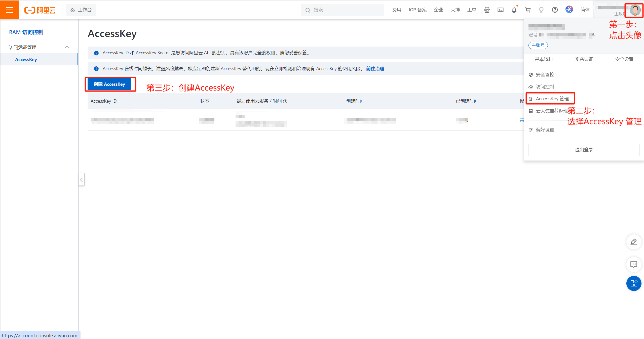Open the 工作台 workbench button
The width and height of the screenshot is (644, 339).
point(81,10)
